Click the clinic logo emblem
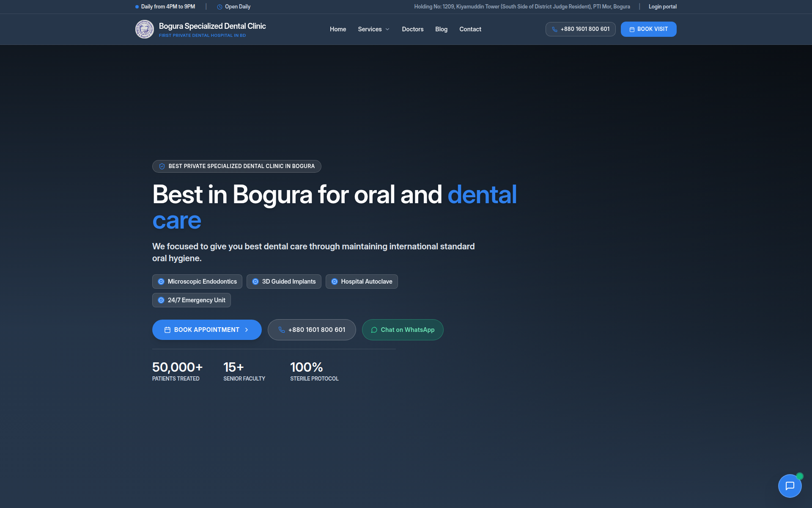The height and width of the screenshot is (508, 812). (x=145, y=29)
